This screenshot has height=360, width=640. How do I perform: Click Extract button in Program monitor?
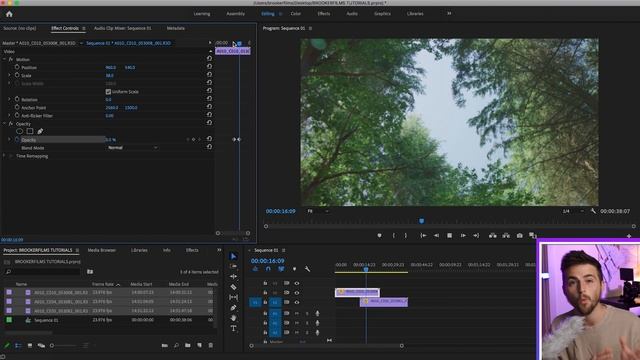[x=506, y=236]
